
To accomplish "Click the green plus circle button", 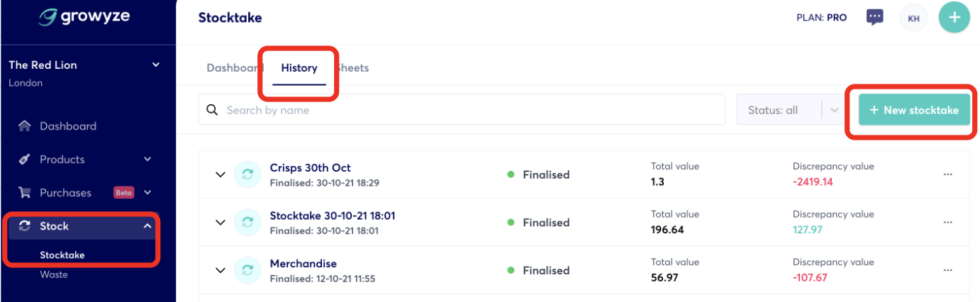I will pos(954,18).
